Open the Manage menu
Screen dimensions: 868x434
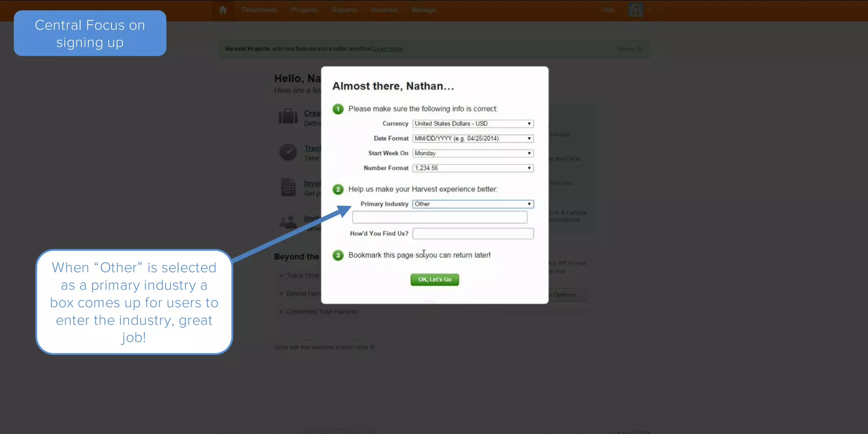424,10
